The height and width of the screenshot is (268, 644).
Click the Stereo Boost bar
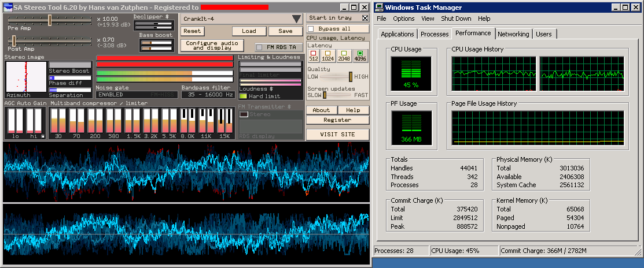point(70,65)
